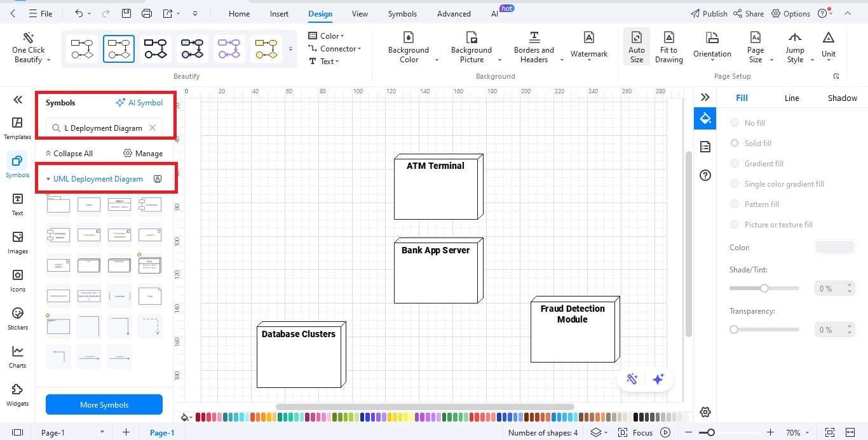The image size is (868, 440).
Task: Click the help question mark panel icon
Action: tap(705, 175)
